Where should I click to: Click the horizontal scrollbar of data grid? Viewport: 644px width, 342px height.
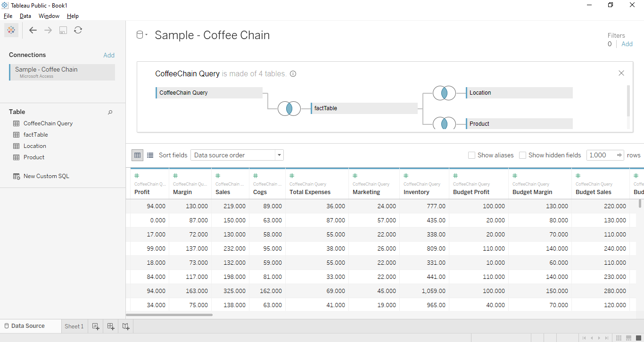click(x=169, y=315)
